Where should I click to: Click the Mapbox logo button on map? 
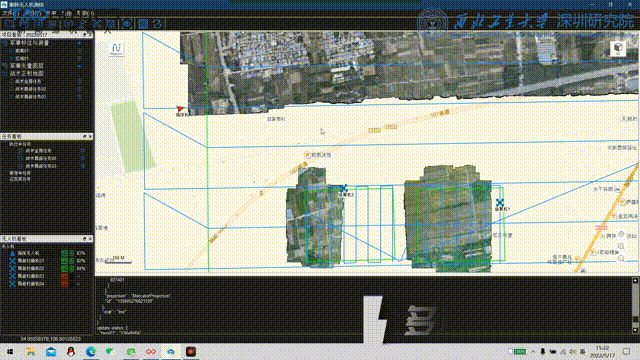click(116, 49)
